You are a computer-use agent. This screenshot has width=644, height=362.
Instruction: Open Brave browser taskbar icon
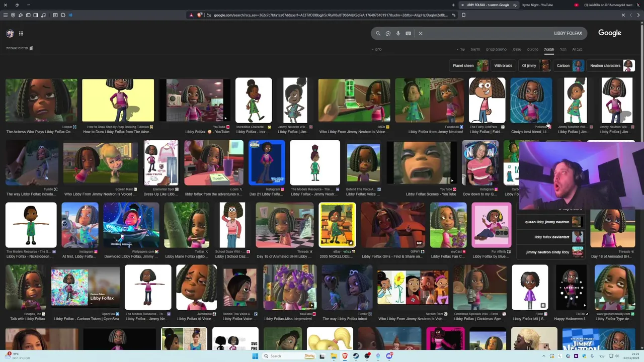345,356
